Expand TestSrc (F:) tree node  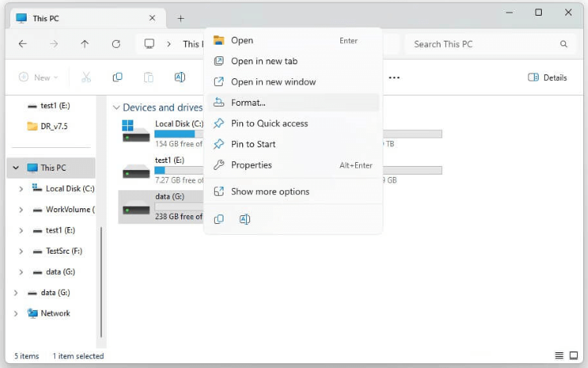[x=21, y=251]
